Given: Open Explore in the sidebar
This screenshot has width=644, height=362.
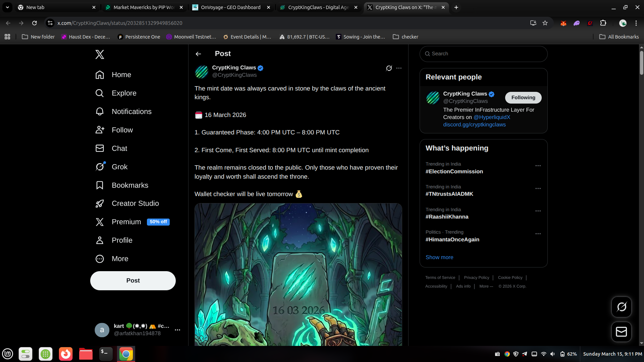Looking at the screenshot, I should coord(116,93).
